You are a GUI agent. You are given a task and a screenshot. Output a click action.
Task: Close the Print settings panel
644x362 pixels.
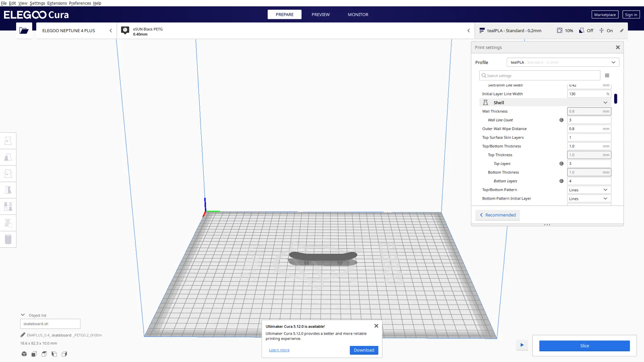click(618, 47)
